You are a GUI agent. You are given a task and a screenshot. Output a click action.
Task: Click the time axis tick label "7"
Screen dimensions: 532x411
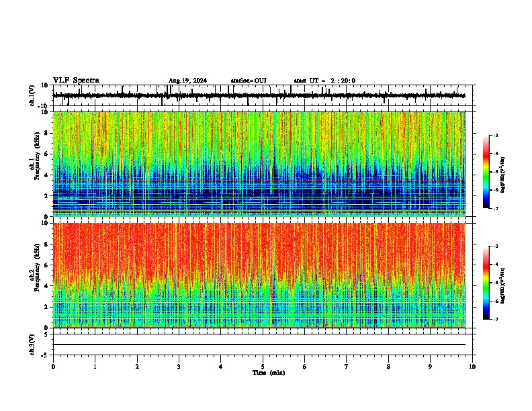[347, 367]
